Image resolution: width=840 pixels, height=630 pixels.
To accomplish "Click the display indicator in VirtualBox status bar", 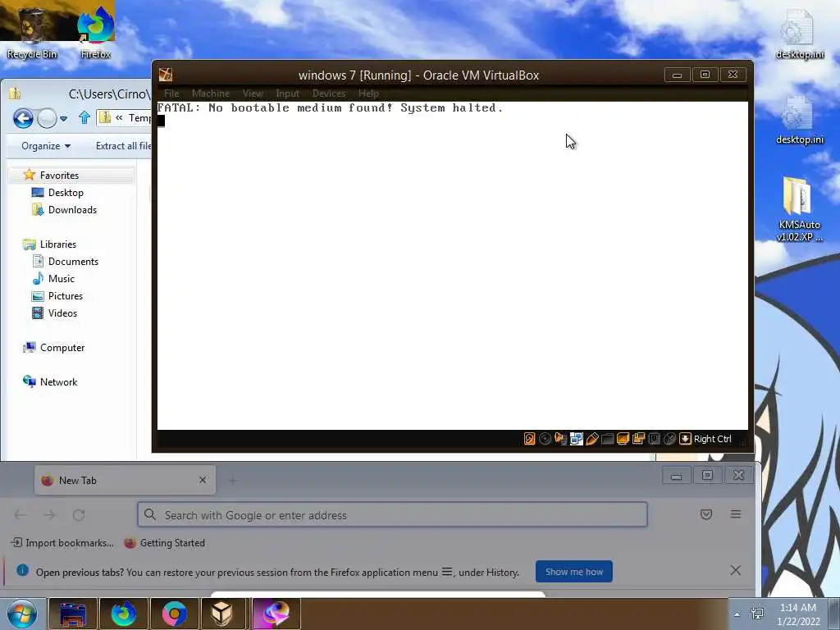I will pos(623,439).
